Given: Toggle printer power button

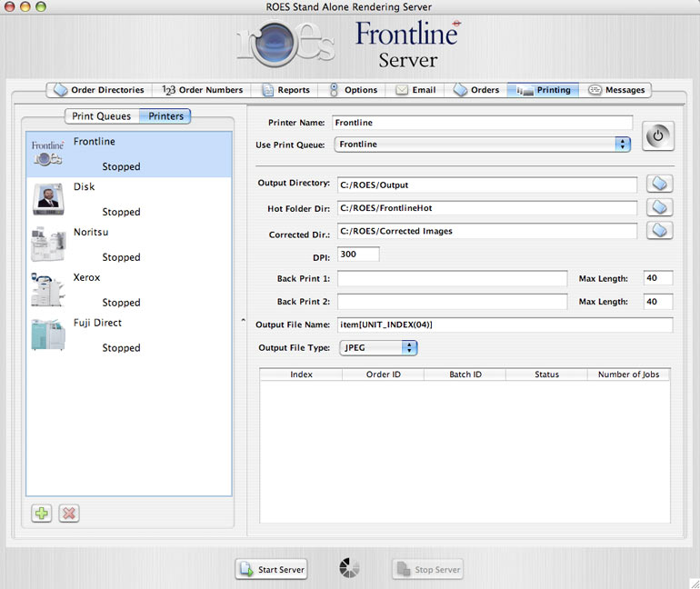Looking at the screenshot, I should click(658, 135).
